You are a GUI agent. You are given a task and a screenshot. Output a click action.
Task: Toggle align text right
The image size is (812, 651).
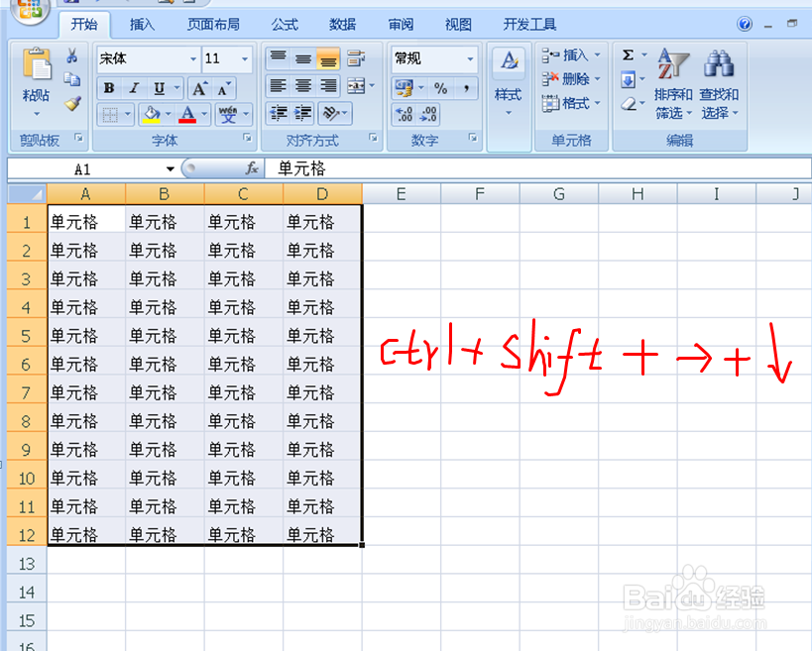pos(328,85)
